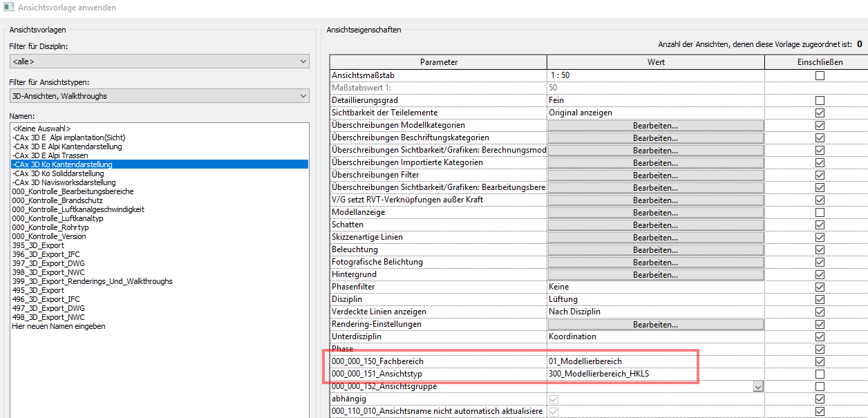
Task: Choose the 396_3D_Export_IFC template
Action: [x=46, y=254]
